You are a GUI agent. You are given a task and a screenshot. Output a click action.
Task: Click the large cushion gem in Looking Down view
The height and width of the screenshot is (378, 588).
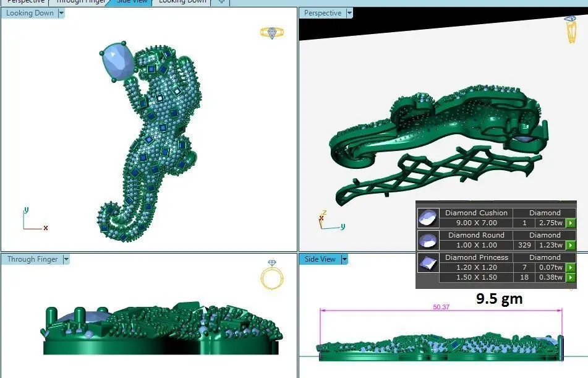[117, 62]
